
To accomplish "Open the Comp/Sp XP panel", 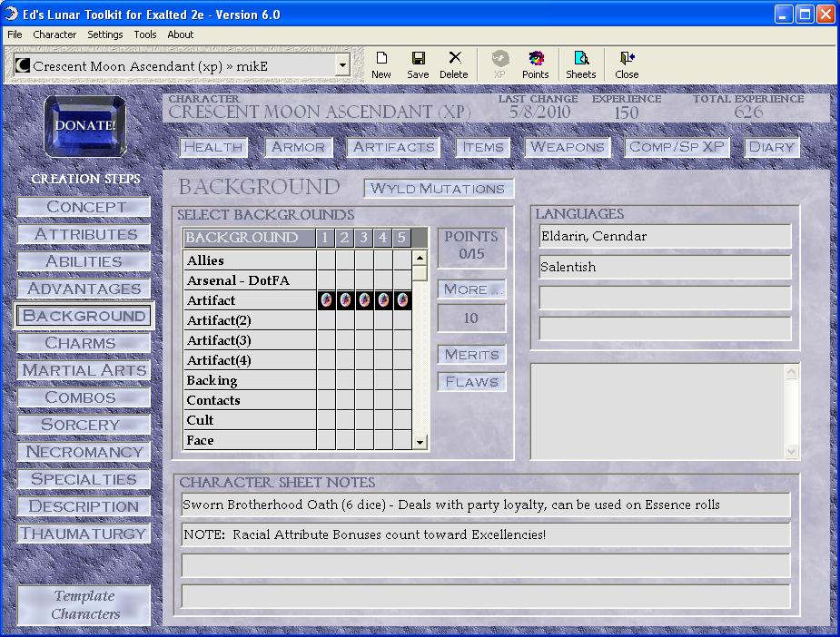I will tap(677, 147).
